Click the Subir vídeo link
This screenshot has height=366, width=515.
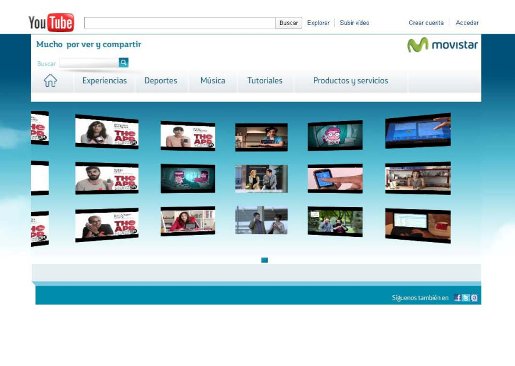pos(354,23)
